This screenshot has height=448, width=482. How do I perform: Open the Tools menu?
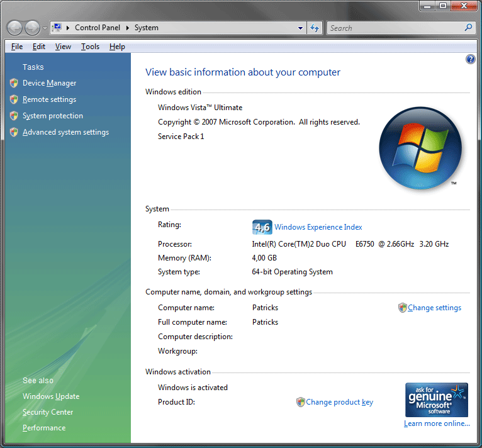point(90,47)
